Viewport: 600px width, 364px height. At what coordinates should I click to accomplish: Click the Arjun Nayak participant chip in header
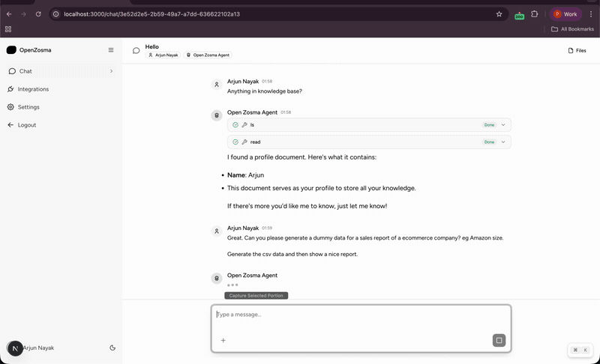(x=163, y=55)
